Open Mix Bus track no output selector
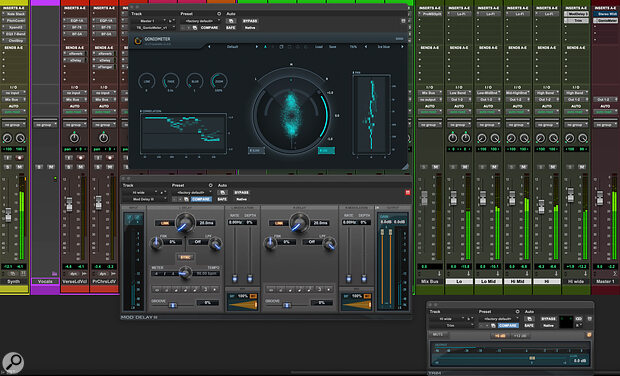The height and width of the screenshot is (376, 620). click(x=429, y=100)
